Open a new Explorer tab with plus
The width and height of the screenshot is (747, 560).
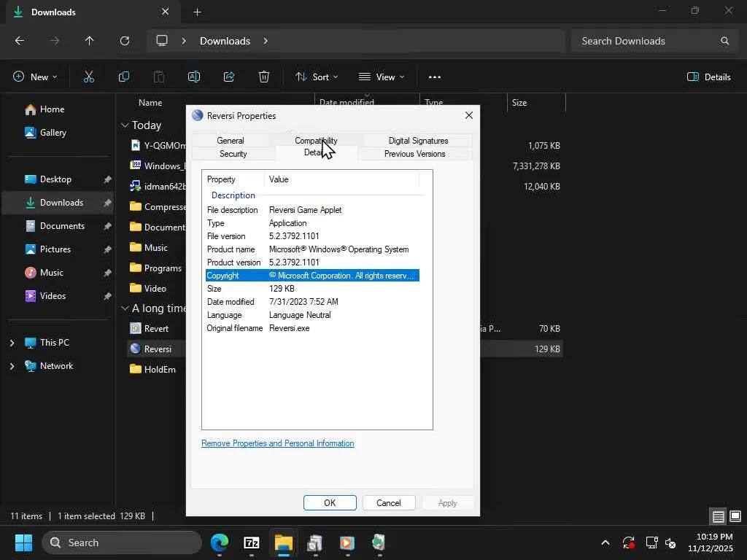(x=197, y=12)
